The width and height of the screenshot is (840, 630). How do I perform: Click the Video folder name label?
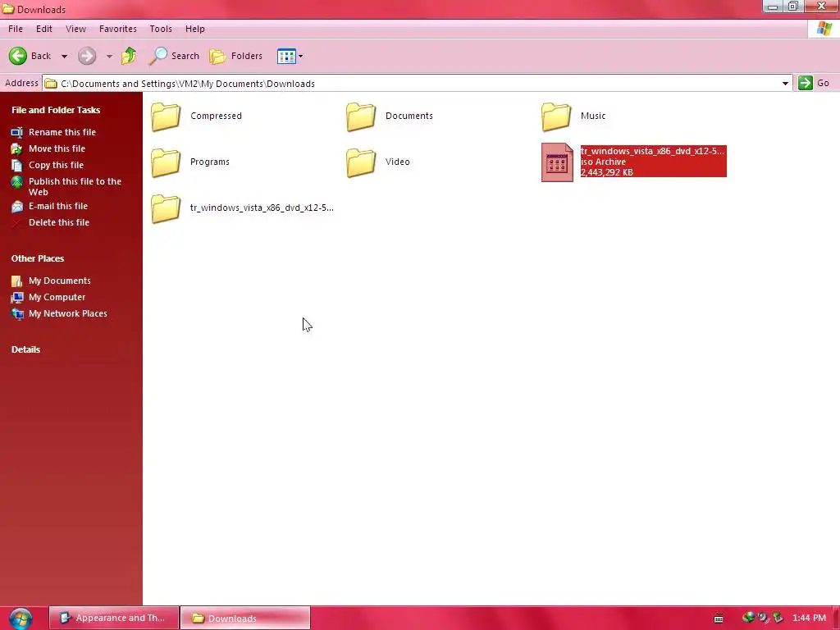pyautogui.click(x=398, y=162)
